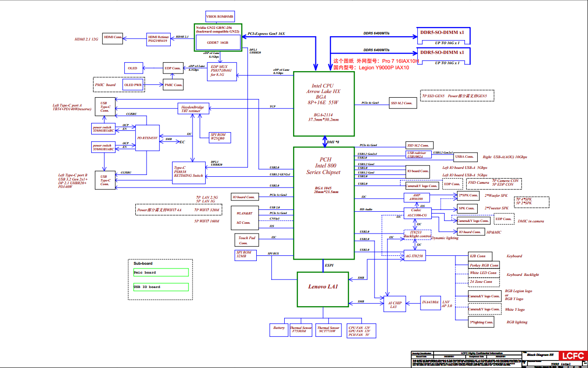Select the EDP MUX PS8371/8461 block

pos(222,71)
